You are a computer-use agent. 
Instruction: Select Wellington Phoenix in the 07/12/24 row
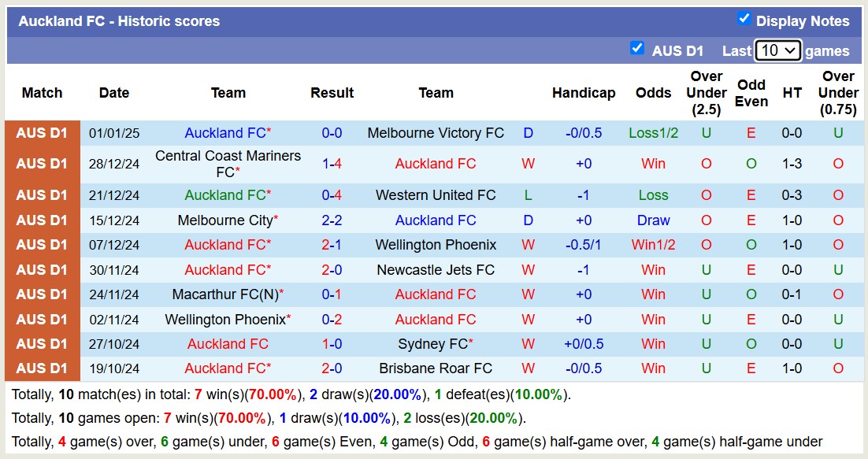pyautogui.click(x=436, y=245)
